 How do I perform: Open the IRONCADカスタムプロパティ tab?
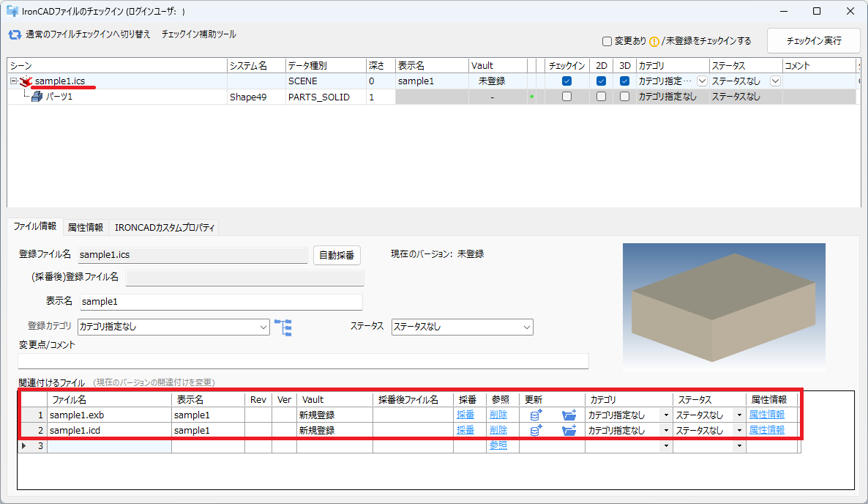pyautogui.click(x=165, y=227)
